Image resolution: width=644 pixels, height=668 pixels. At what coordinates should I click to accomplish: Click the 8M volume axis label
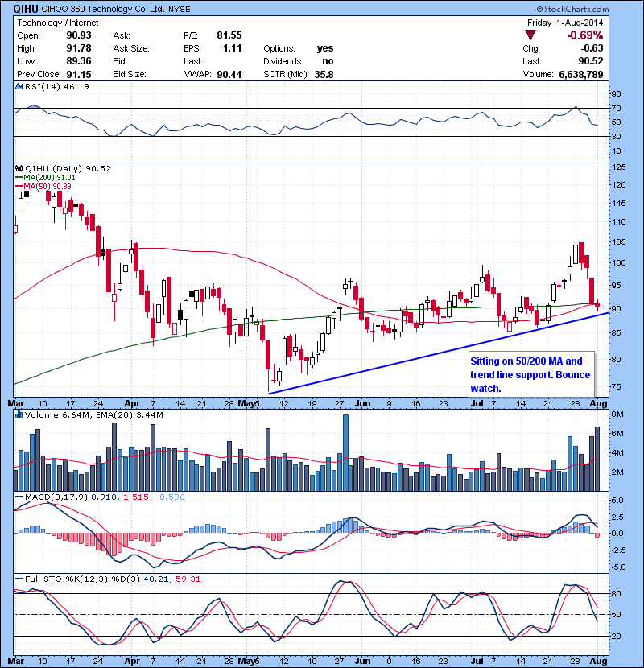(x=617, y=414)
